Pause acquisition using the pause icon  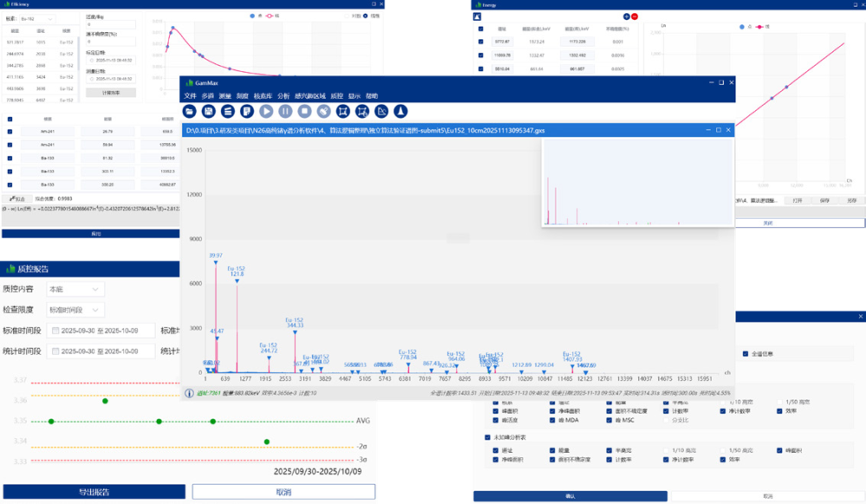coord(286,112)
